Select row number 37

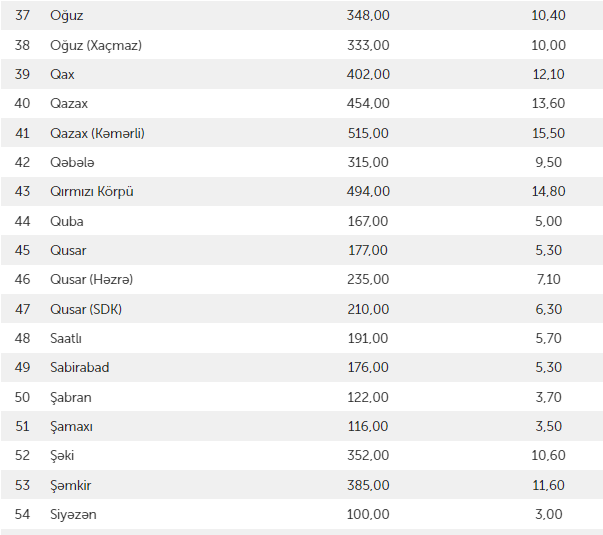(x=22, y=16)
